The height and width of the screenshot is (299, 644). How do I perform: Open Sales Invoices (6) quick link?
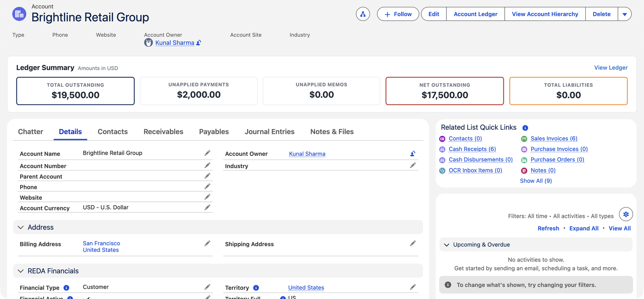(x=554, y=139)
